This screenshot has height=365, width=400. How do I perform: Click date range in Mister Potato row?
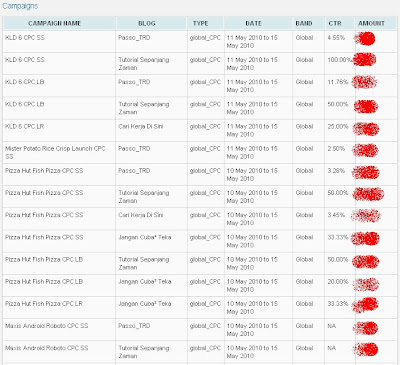click(252, 152)
